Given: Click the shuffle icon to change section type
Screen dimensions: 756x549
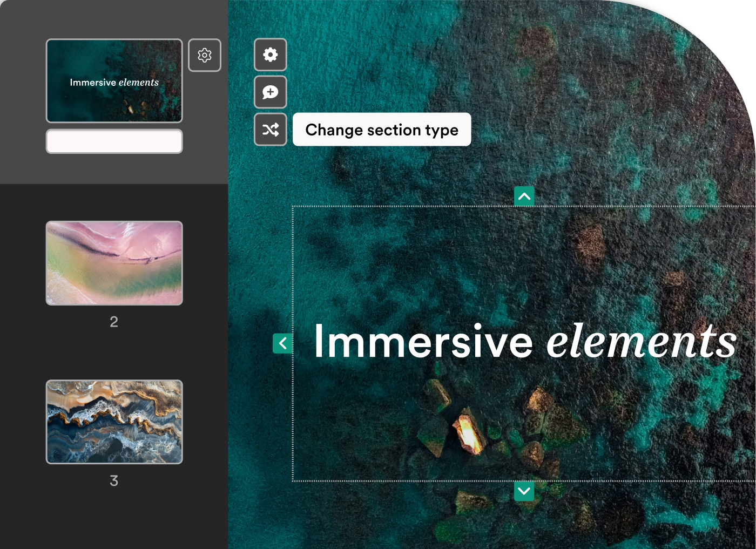Looking at the screenshot, I should tap(271, 130).
